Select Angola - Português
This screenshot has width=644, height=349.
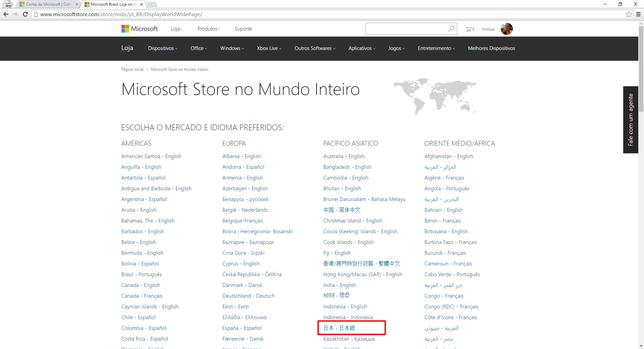point(447,189)
